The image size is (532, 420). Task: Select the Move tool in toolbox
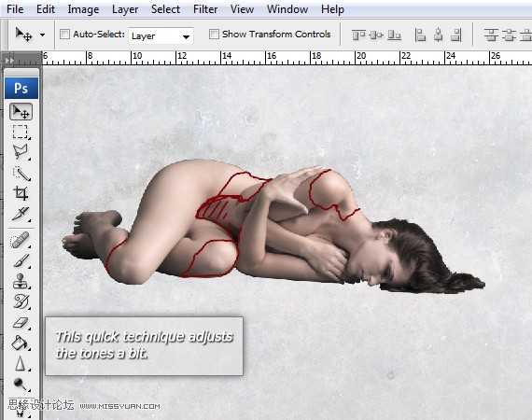click(21, 112)
